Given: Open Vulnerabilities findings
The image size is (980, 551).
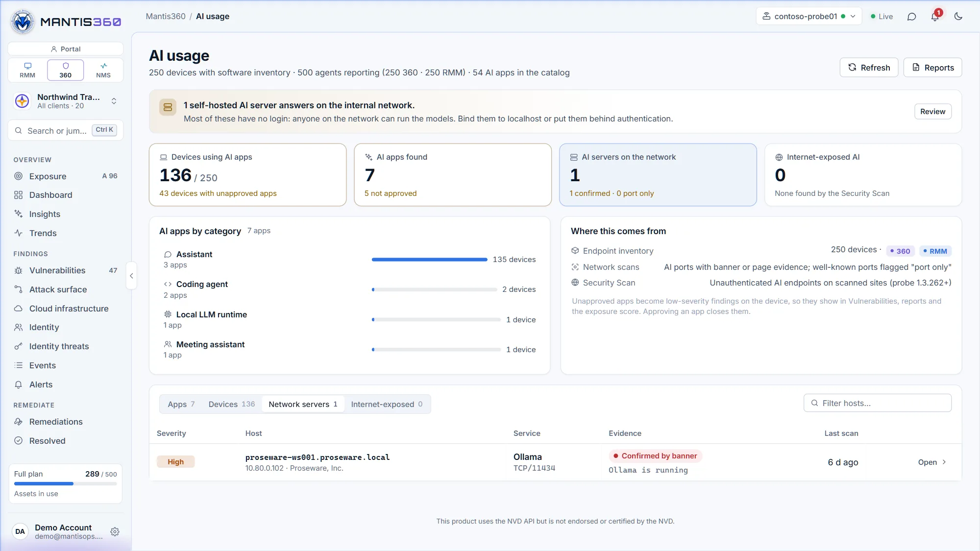Looking at the screenshot, I should 66,270.
